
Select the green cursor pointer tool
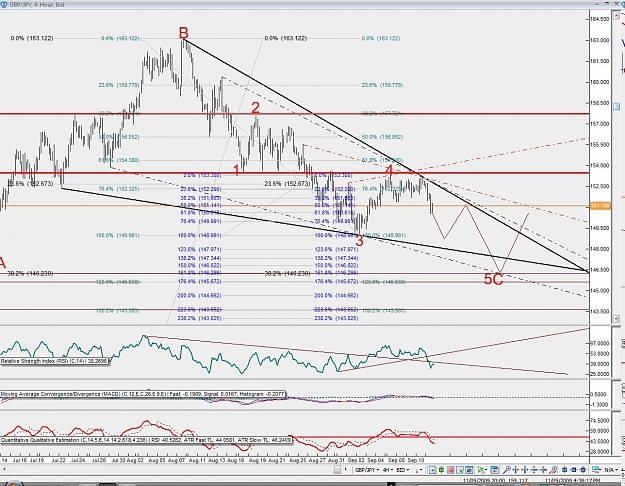482,470
